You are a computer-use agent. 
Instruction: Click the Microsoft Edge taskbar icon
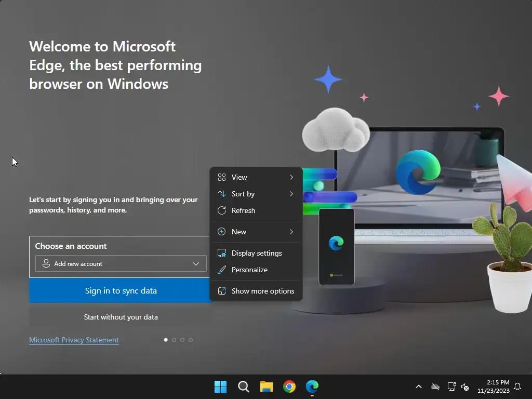312,387
